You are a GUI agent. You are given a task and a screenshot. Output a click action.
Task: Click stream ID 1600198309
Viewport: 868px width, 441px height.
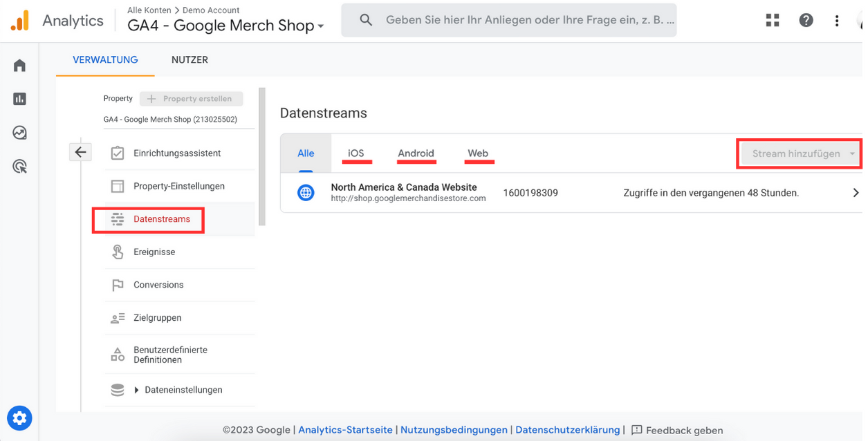pos(530,193)
